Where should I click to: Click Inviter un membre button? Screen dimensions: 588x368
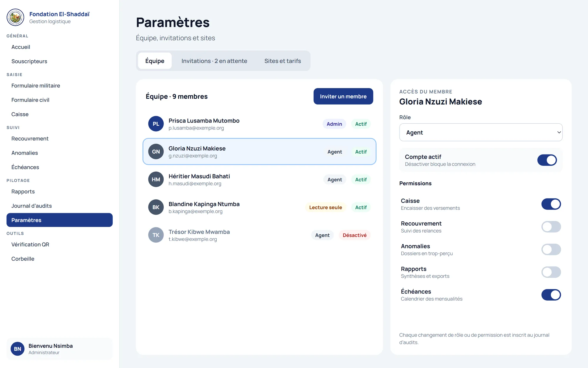tap(343, 96)
